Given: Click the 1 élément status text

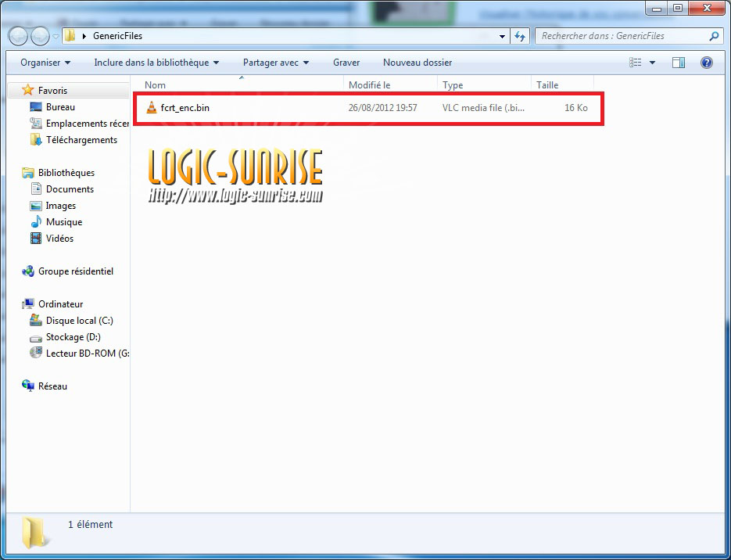Looking at the screenshot, I should pyautogui.click(x=91, y=525).
